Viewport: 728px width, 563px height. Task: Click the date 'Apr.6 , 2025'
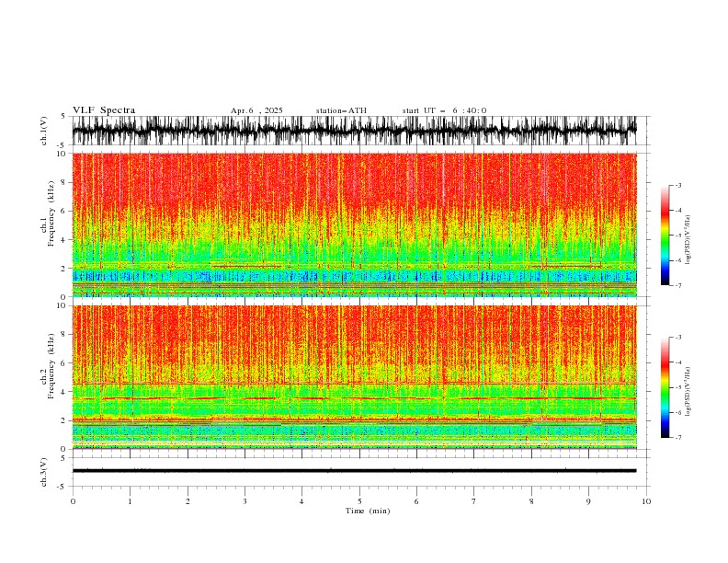pos(256,110)
